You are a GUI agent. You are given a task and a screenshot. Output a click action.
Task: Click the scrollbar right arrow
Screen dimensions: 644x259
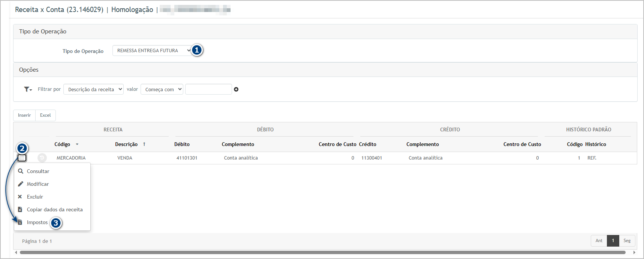634,253
